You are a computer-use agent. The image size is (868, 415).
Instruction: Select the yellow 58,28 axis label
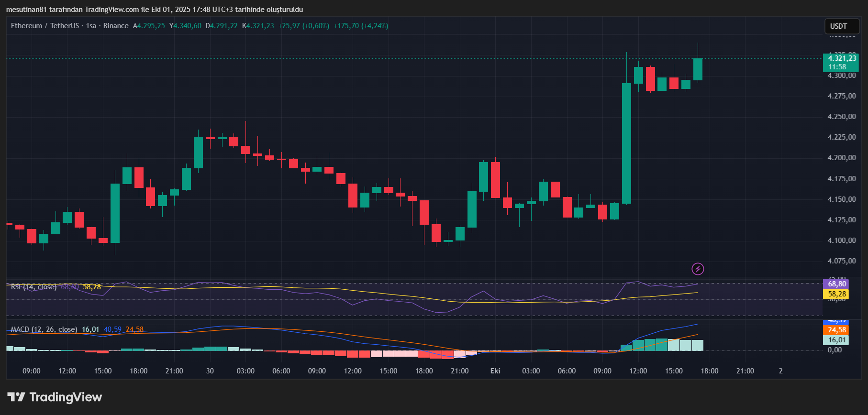[x=835, y=294]
